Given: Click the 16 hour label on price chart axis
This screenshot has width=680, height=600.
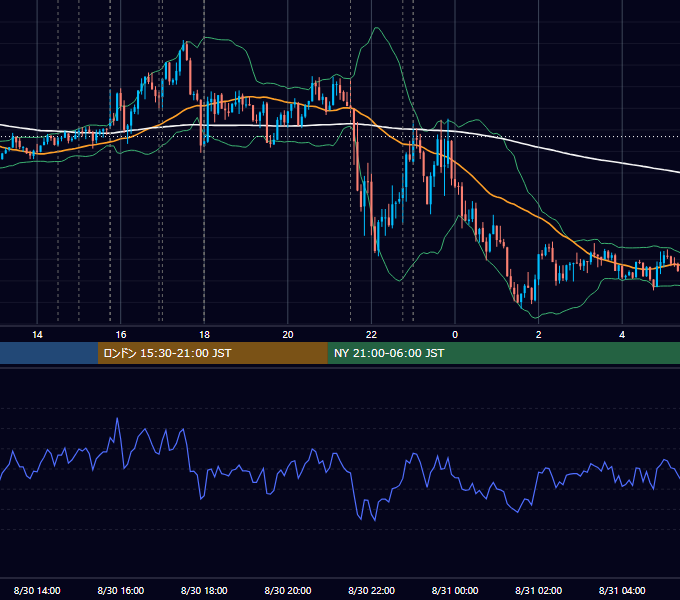Looking at the screenshot, I should point(121,335).
